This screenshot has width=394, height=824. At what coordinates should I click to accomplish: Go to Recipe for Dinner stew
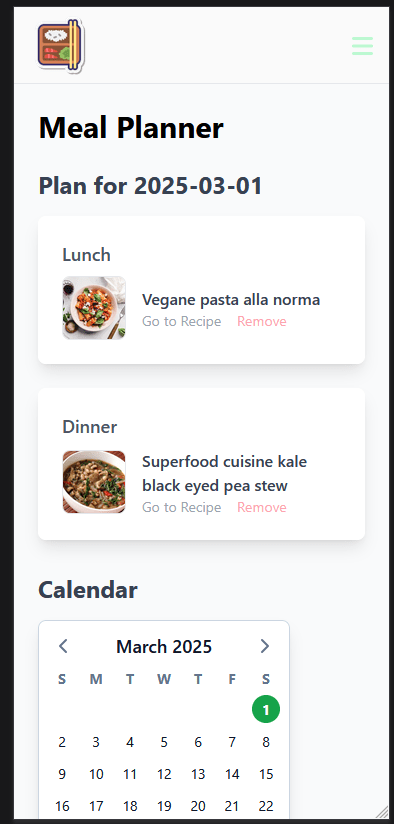(x=182, y=507)
